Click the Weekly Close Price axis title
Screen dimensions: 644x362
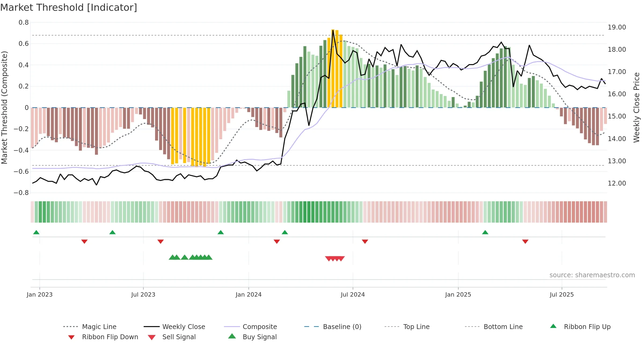tap(636, 107)
